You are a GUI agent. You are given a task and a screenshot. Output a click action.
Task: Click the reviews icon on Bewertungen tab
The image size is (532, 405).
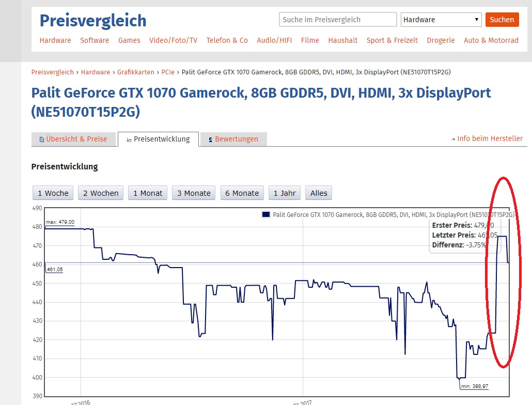click(210, 139)
